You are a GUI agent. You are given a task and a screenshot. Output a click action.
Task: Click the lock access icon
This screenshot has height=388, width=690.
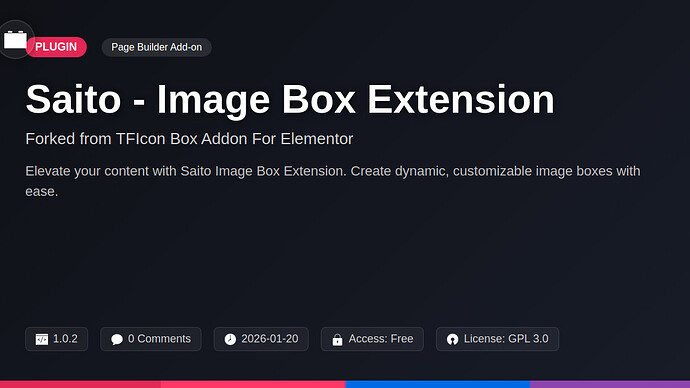[338, 340]
